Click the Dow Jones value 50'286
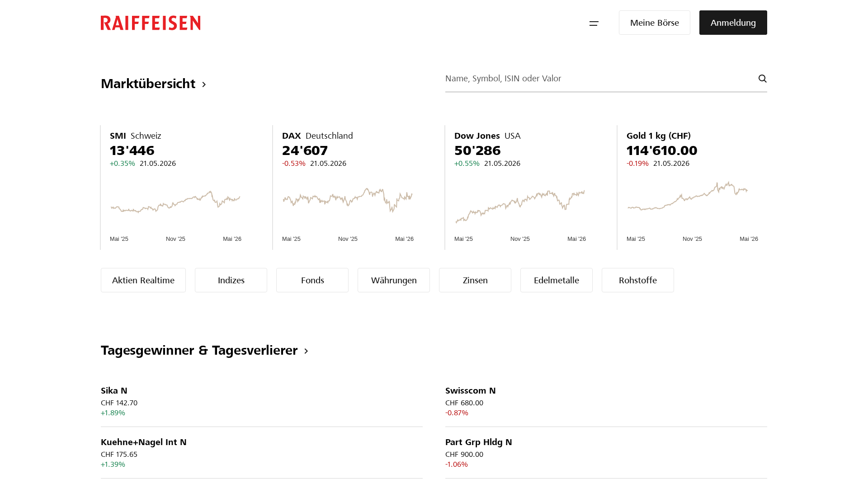The image size is (868, 488). [477, 150]
